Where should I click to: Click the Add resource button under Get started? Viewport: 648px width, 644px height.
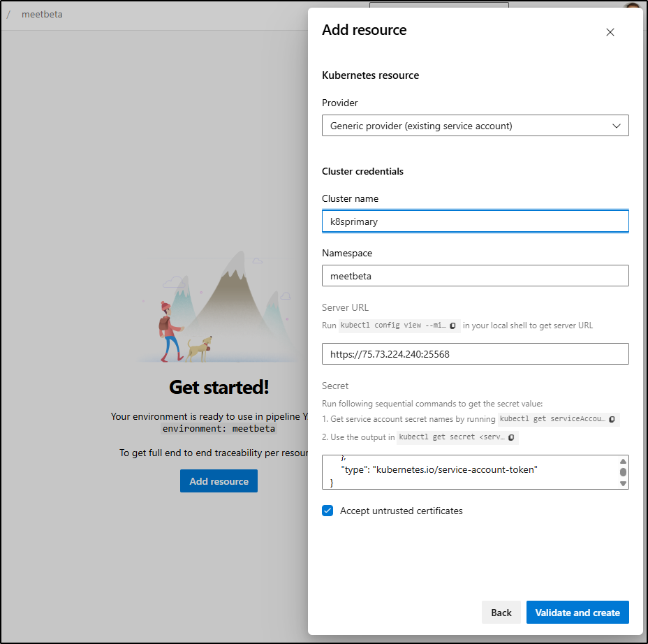[x=219, y=481]
